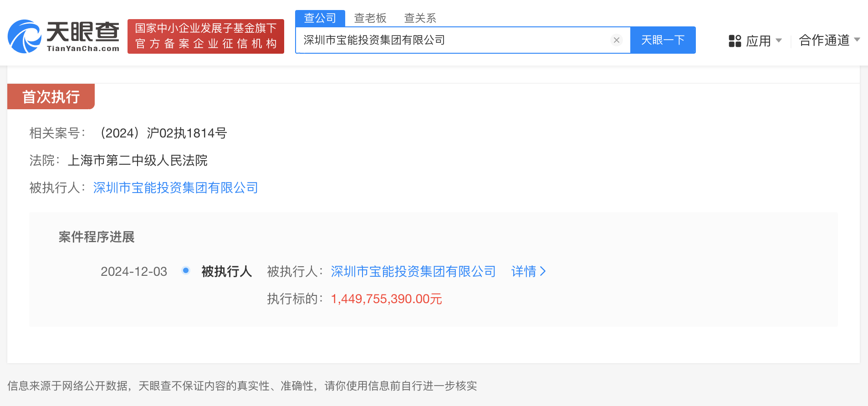
Task: Open the 详情 details link
Action: [x=524, y=271]
